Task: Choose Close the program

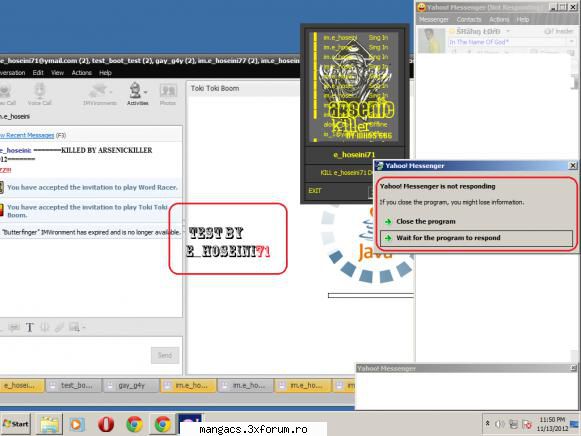Action: 425,222
